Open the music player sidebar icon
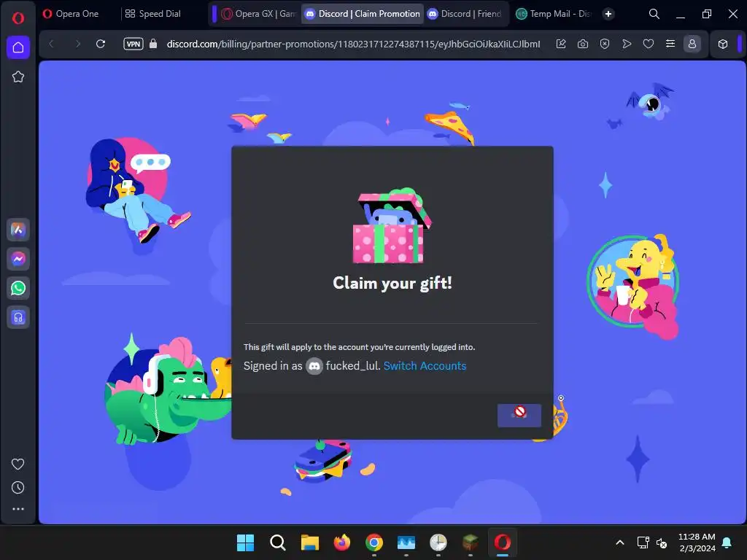 pyautogui.click(x=18, y=317)
